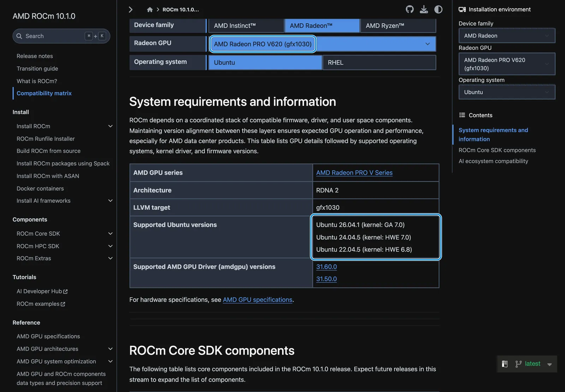
Task: Click the search magnifier icon
Action: click(x=19, y=36)
